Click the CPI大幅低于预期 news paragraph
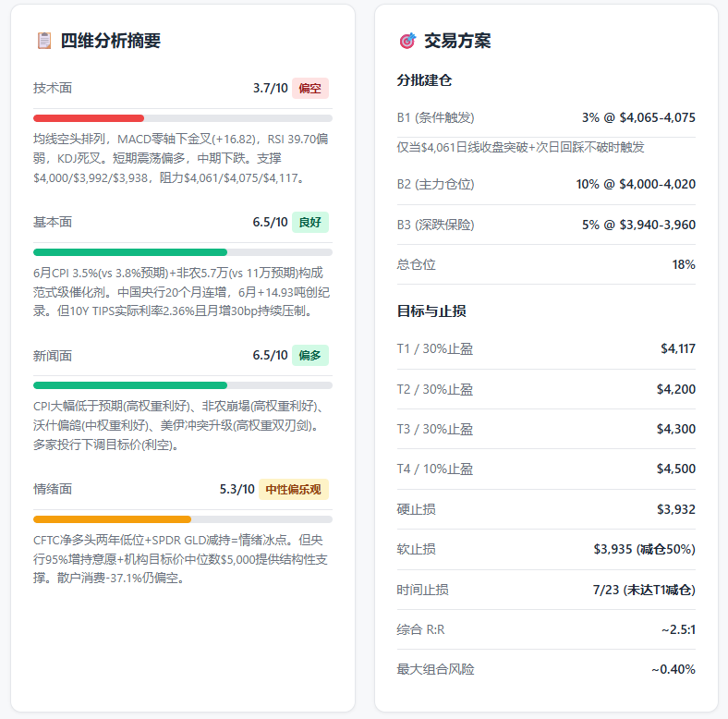Viewport: 728px width, 719px height. (x=178, y=425)
